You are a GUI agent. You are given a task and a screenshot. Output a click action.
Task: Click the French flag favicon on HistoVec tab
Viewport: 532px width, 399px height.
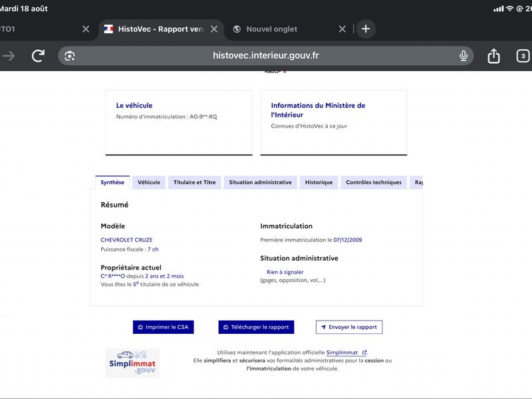(108, 29)
